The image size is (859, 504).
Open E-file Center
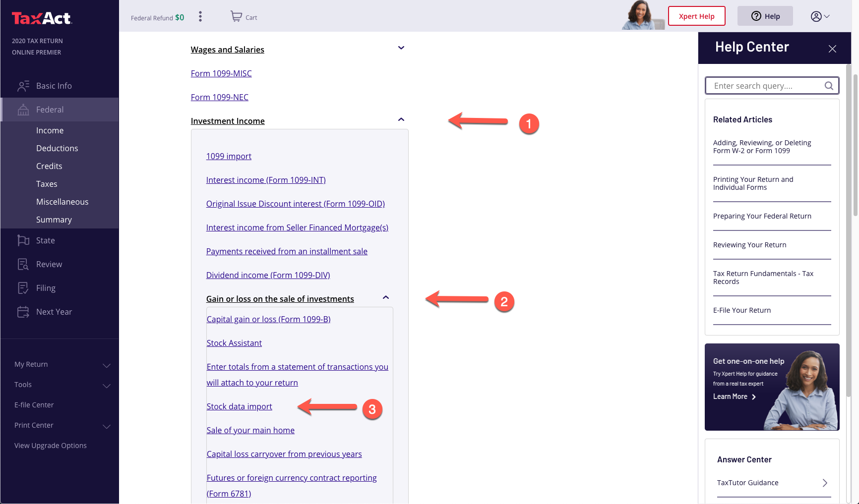34,405
